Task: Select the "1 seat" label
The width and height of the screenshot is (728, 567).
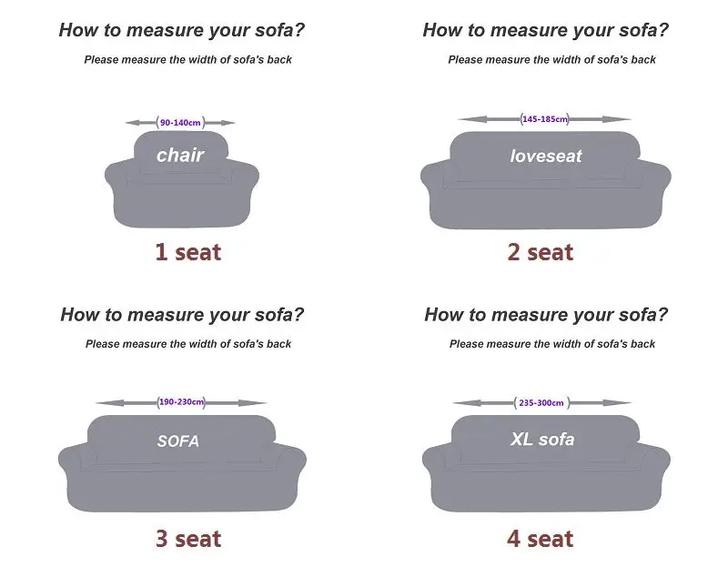Action: point(187,252)
